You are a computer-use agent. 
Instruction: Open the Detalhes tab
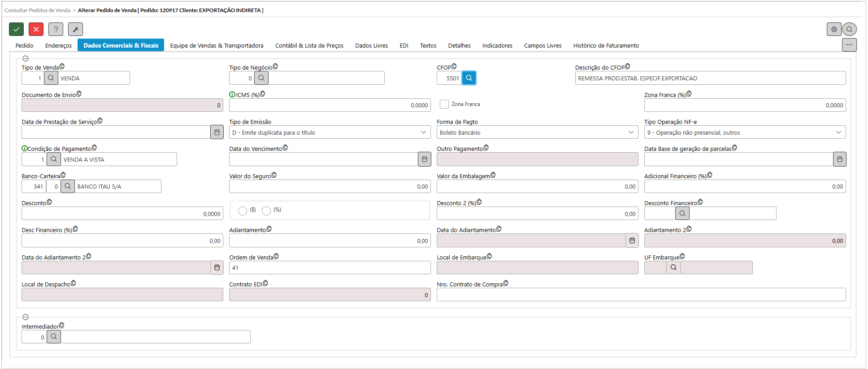(460, 45)
